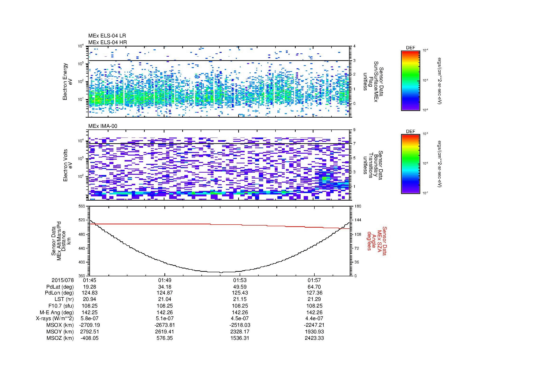Click the 'MSOX (km)' row label
555x392 pixels.
[x=60, y=325]
